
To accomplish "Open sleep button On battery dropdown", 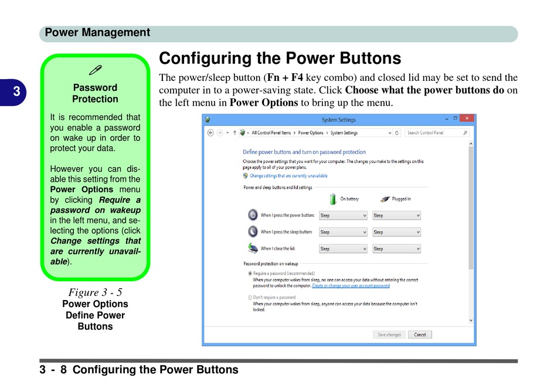I will pos(343,232).
